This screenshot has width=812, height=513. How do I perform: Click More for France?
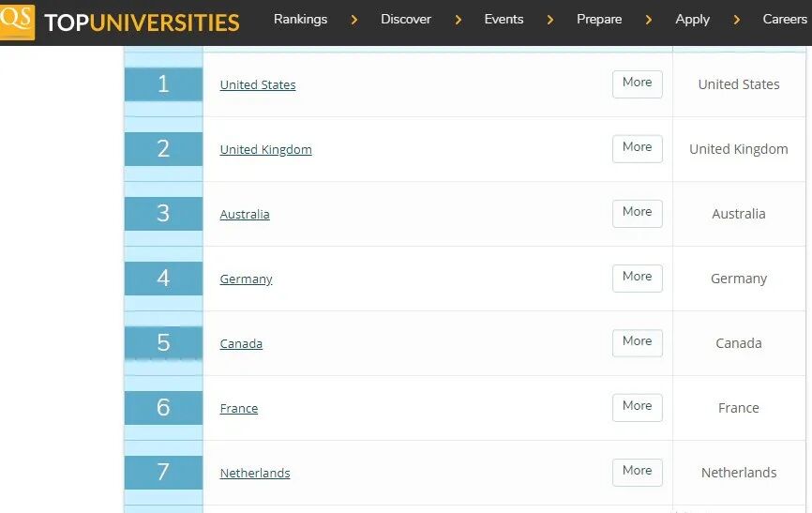coord(637,408)
